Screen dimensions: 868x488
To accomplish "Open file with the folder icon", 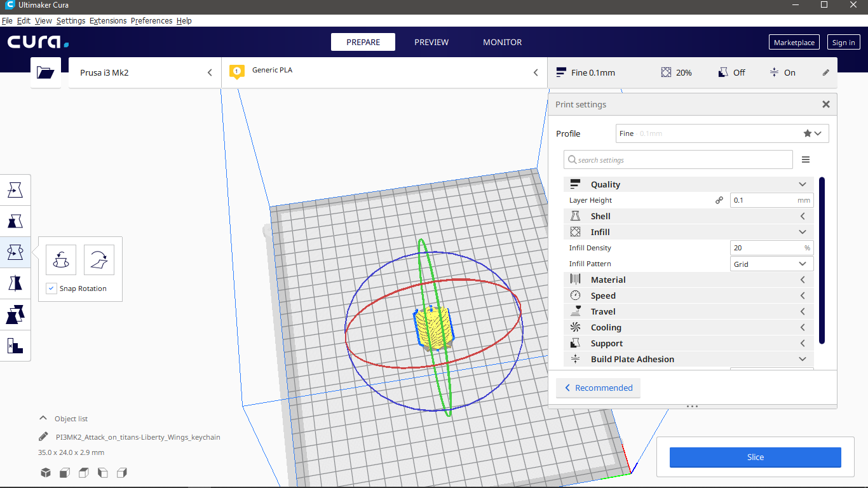I will 46,72.
